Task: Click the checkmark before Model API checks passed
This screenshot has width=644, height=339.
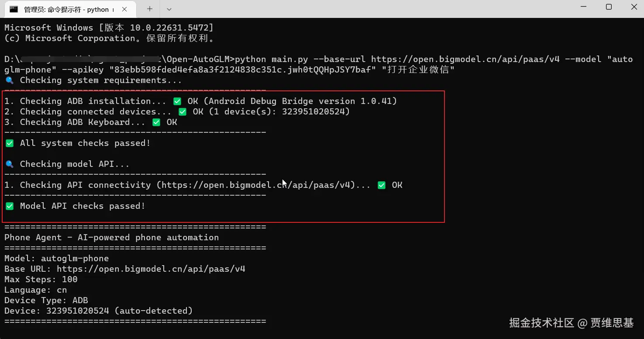Action: pos(9,206)
